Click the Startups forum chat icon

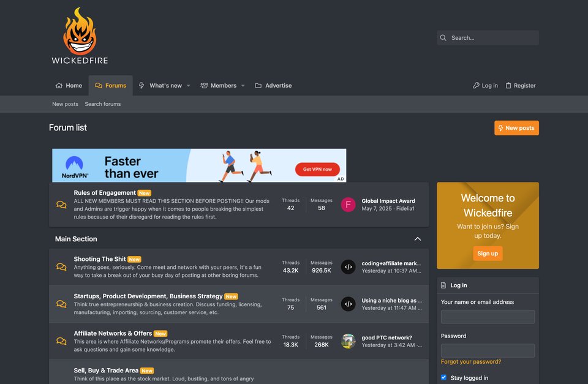point(61,304)
